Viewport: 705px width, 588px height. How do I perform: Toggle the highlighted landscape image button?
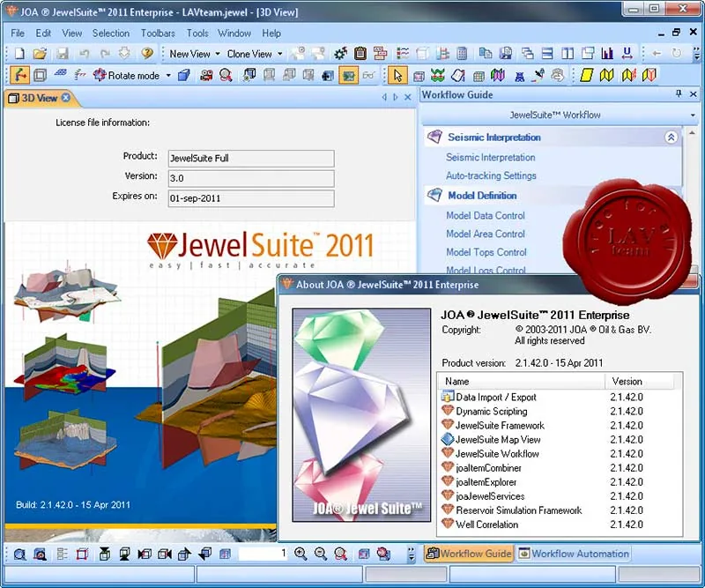[348, 75]
